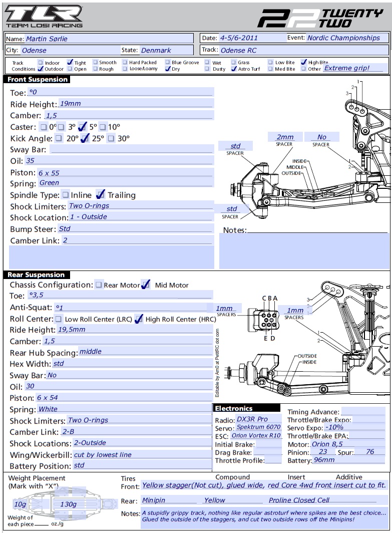Viewport: 392px width, 533px height.
Task: Edit Anti-Squat field °1
Action: 134,307
